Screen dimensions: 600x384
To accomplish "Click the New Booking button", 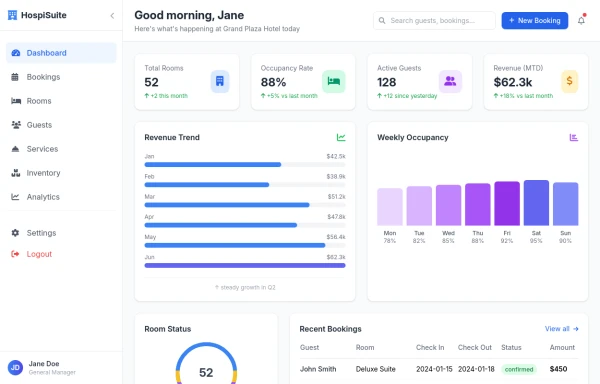I will tap(535, 21).
